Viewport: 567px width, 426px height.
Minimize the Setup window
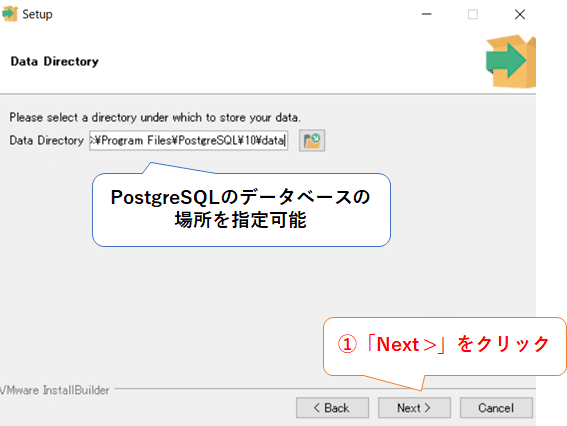click(x=427, y=14)
